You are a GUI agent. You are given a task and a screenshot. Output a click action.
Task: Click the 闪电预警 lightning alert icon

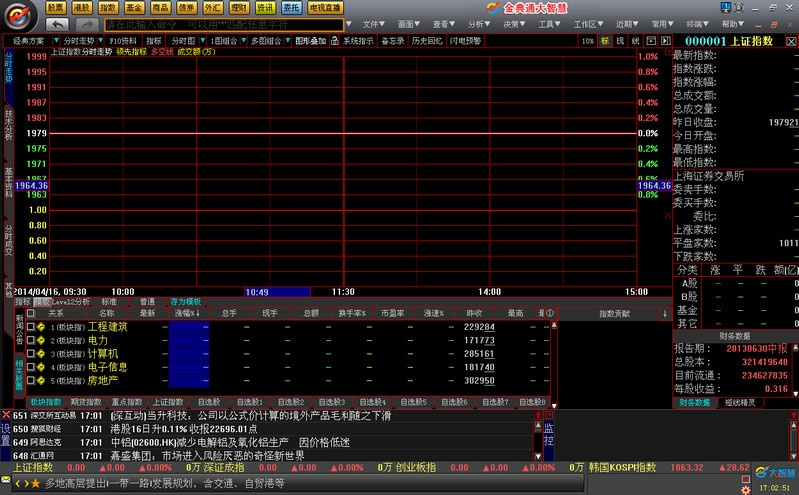pyautogui.click(x=464, y=41)
